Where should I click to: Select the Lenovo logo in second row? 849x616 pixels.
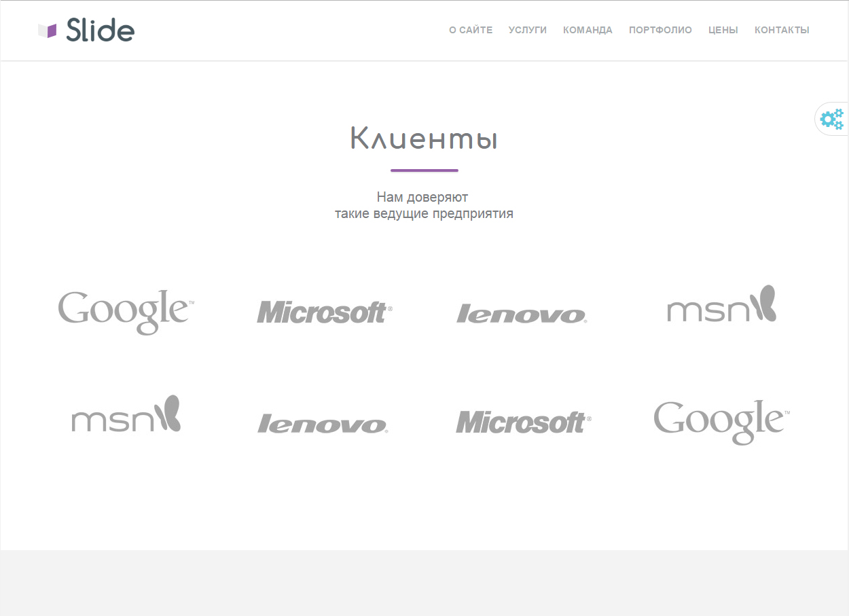[x=323, y=424]
